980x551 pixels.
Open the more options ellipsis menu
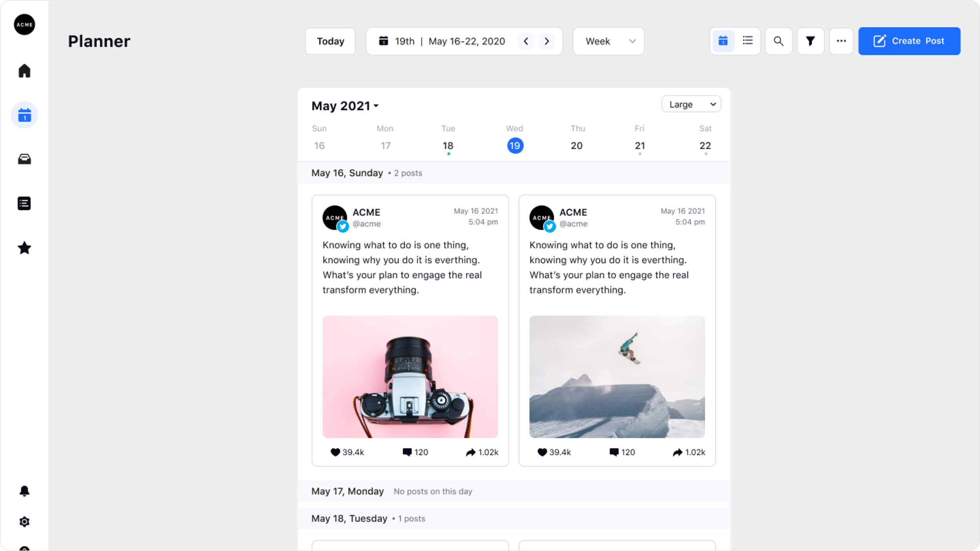tap(841, 41)
